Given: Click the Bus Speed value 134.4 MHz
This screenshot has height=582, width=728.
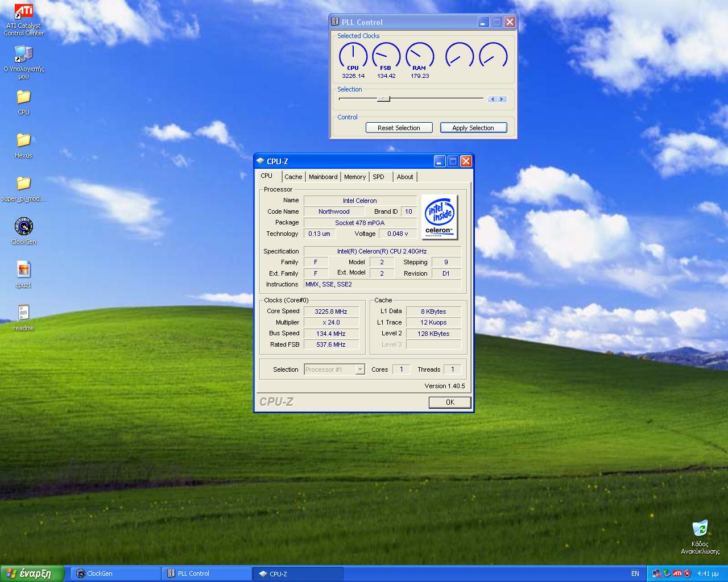Looking at the screenshot, I should click(x=332, y=334).
